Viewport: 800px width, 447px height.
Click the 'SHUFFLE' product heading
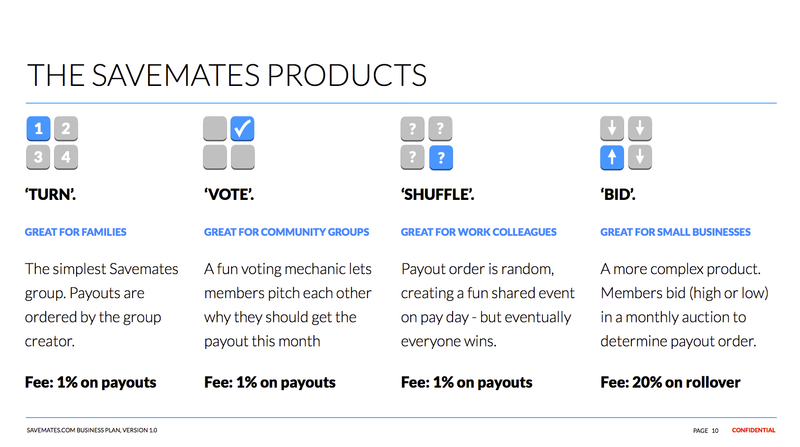(x=438, y=194)
